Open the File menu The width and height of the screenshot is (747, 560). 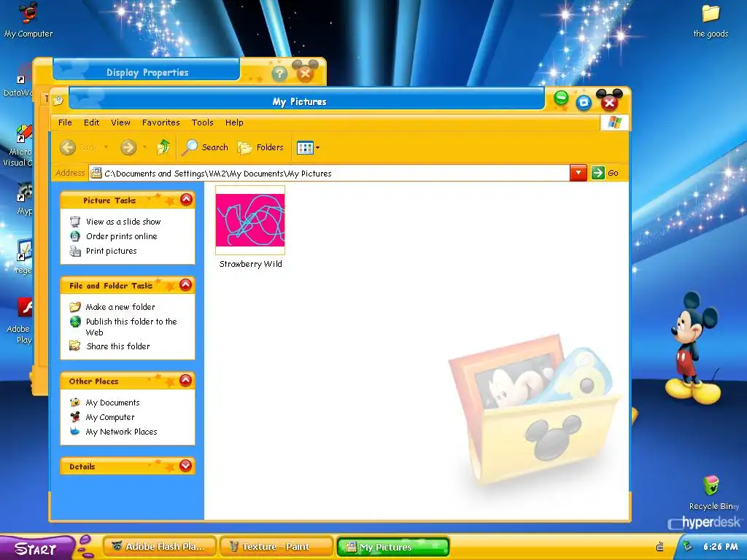click(x=65, y=122)
